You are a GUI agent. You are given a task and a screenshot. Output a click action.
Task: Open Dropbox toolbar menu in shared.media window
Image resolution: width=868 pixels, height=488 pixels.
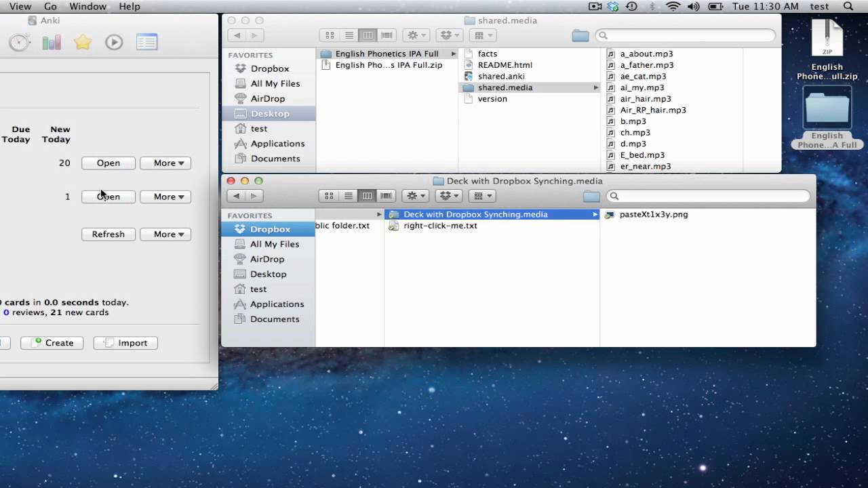[x=449, y=35]
